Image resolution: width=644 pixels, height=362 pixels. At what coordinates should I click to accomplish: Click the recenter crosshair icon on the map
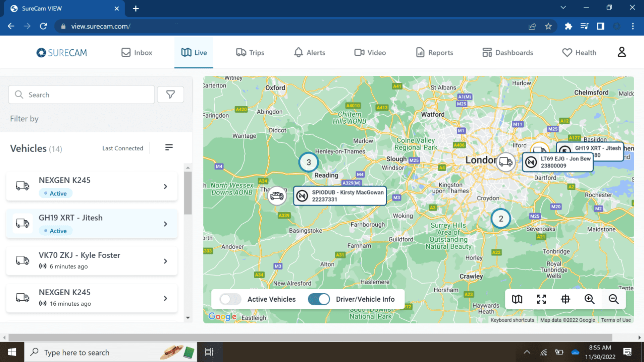tap(566, 299)
